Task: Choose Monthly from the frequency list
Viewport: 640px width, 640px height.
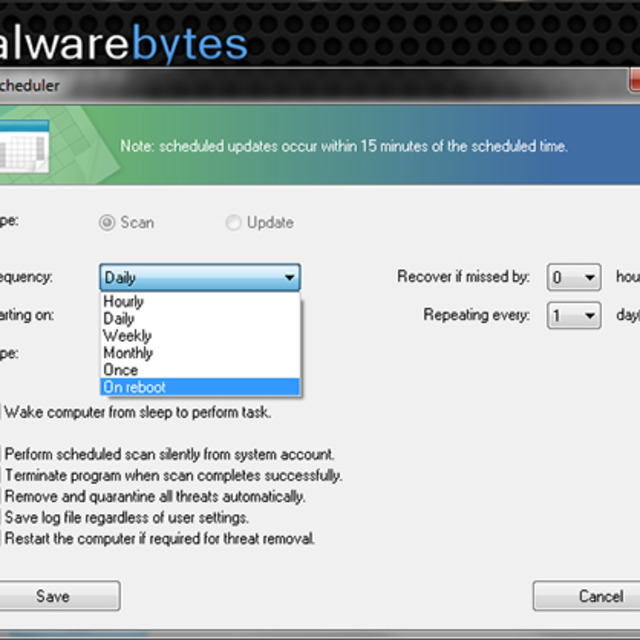Action: click(200, 353)
